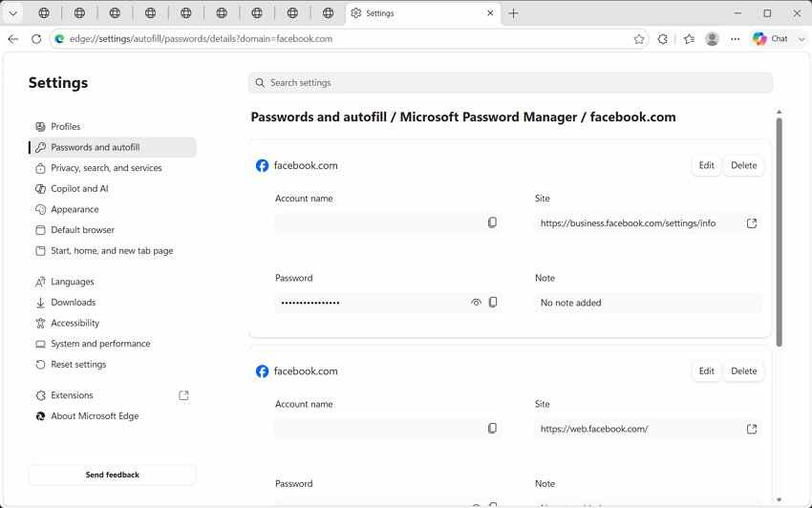
Task: Open Languages settings
Action: pos(113,282)
